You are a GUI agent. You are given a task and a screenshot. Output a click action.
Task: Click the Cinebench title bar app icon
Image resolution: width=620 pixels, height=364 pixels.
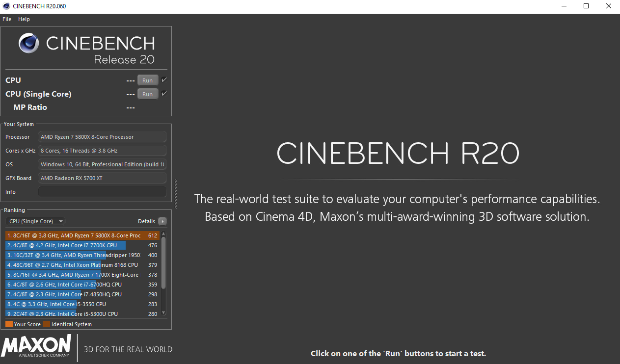(x=6, y=6)
